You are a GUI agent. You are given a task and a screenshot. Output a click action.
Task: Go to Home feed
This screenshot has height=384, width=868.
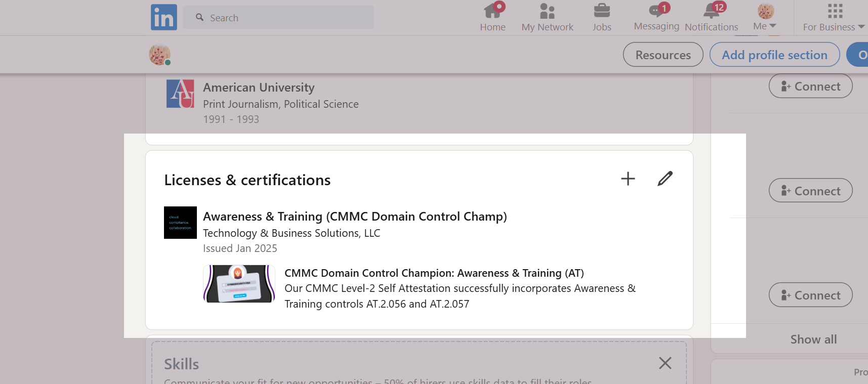coord(492,17)
